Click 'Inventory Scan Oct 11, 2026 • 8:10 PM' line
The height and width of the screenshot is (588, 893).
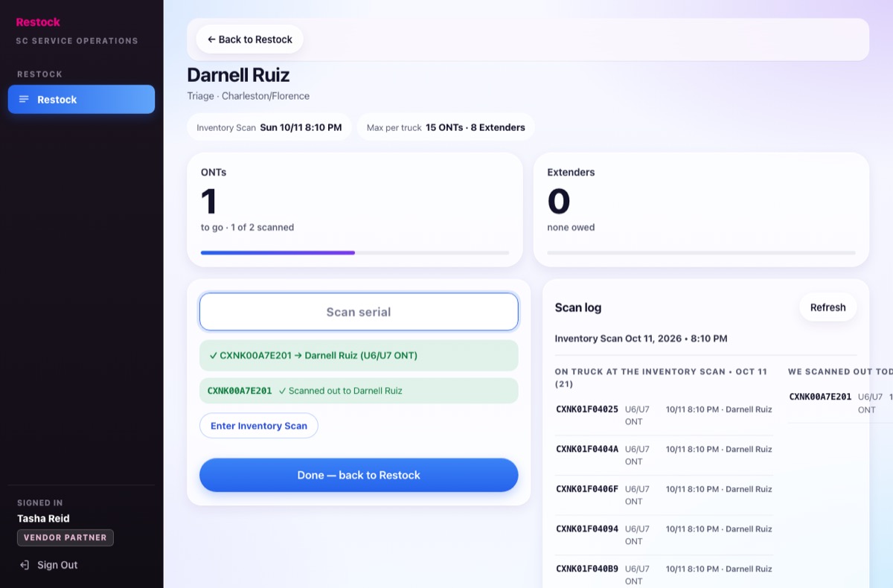(x=641, y=339)
